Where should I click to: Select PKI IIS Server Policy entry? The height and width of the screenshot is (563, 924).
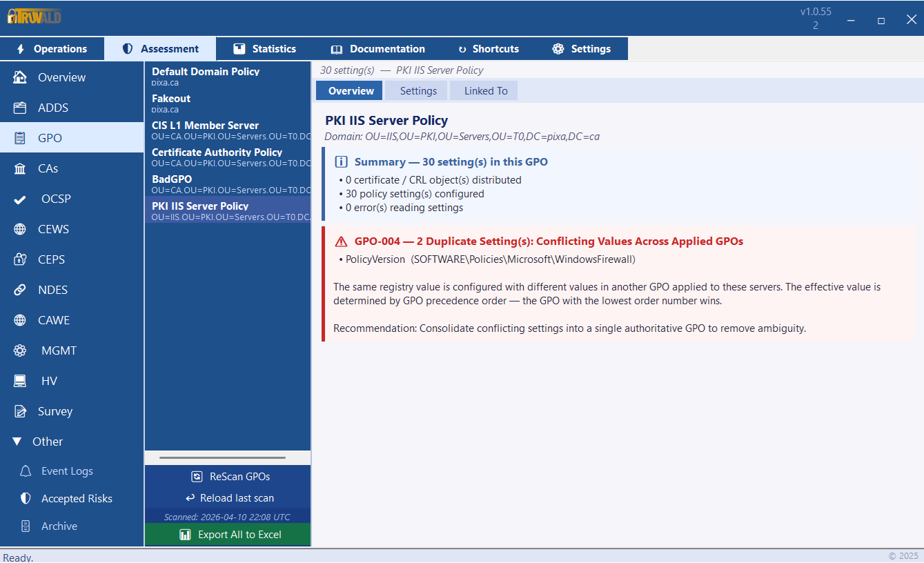coord(228,210)
